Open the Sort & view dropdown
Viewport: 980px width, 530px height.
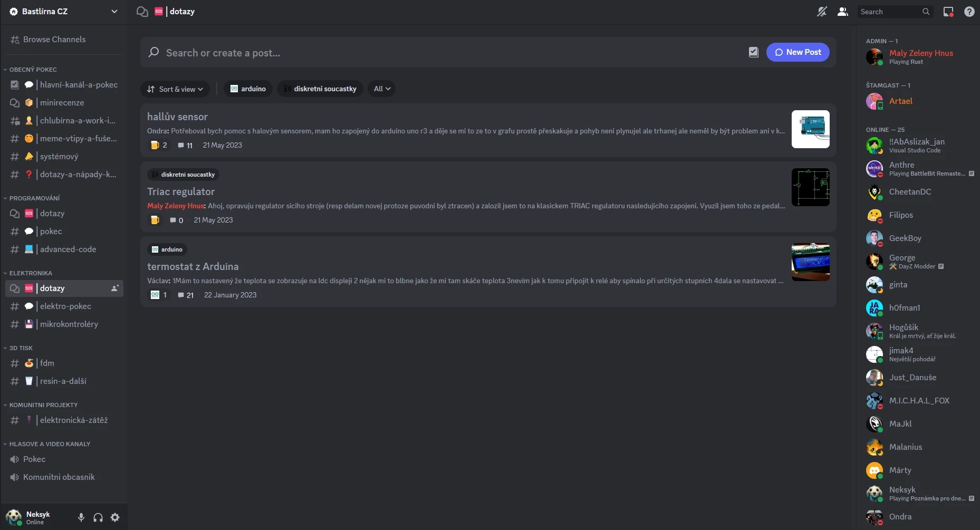click(175, 89)
